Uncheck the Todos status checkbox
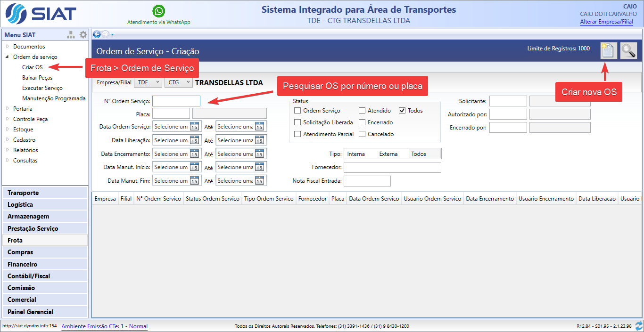 pyautogui.click(x=402, y=111)
